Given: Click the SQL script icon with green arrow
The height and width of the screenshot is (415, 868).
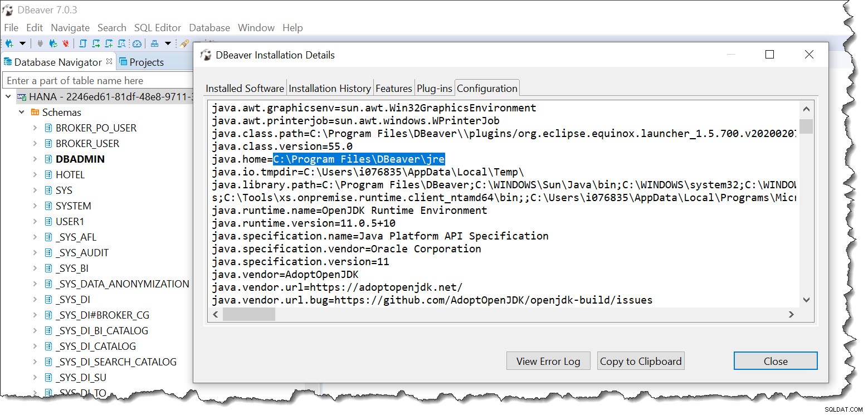Looking at the screenshot, I should (96, 43).
